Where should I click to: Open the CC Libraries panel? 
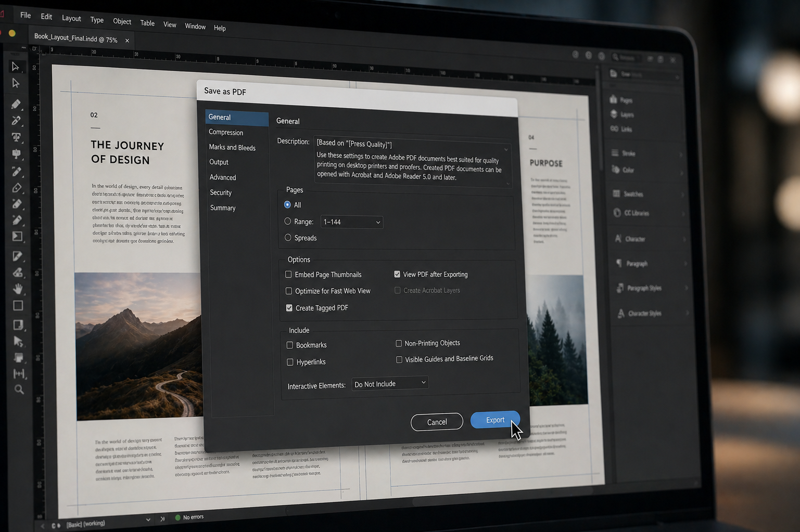pyautogui.click(x=631, y=213)
